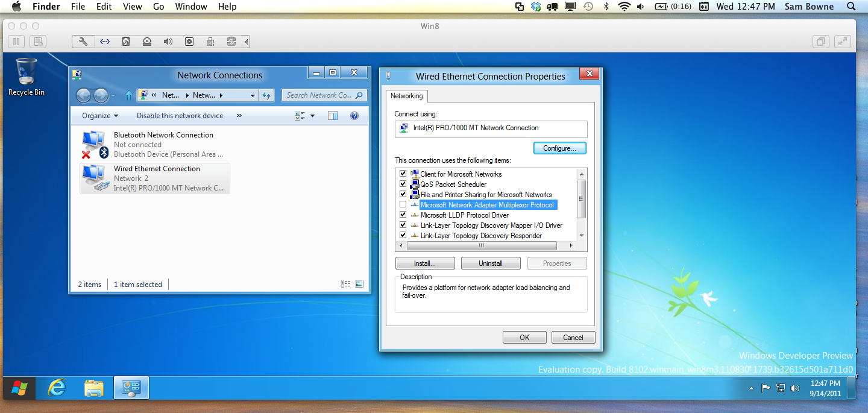
Task: Open the address bar history dropdown
Action: click(x=253, y=95)
